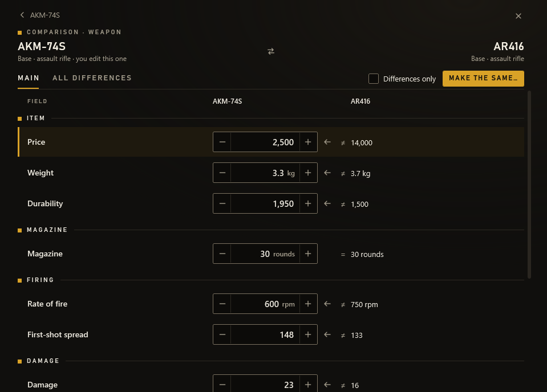547x392 pixels.
Task: Copy AR416 Rate of fire using the left arrow
Action: (327, 304)
